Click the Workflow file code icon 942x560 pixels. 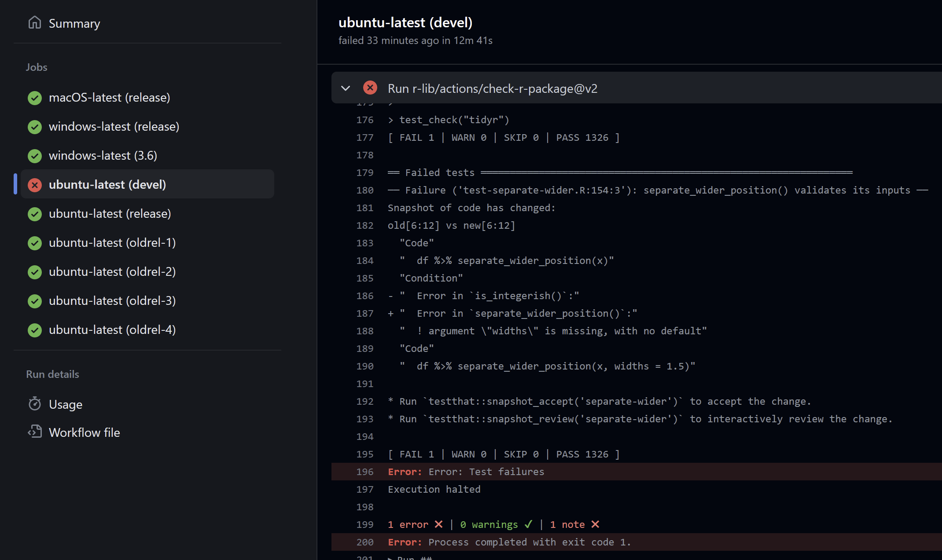pyautogui.click(x=35, y=432)
